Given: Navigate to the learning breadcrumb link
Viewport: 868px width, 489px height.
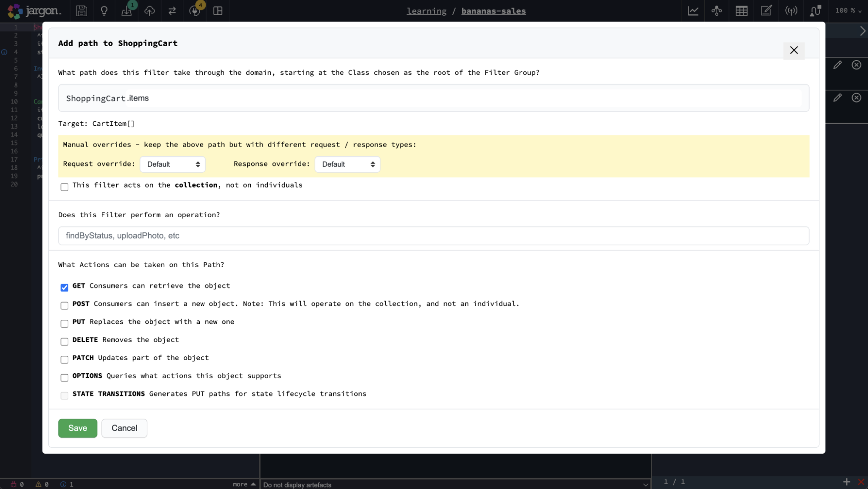Looking at the screenshot, I should tap(426, 11).
